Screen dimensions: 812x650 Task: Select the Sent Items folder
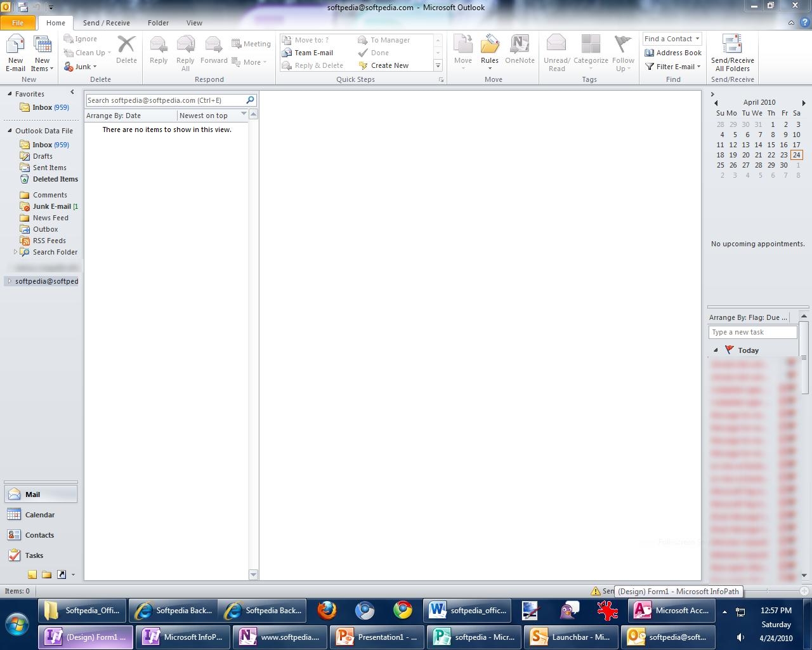49,168
